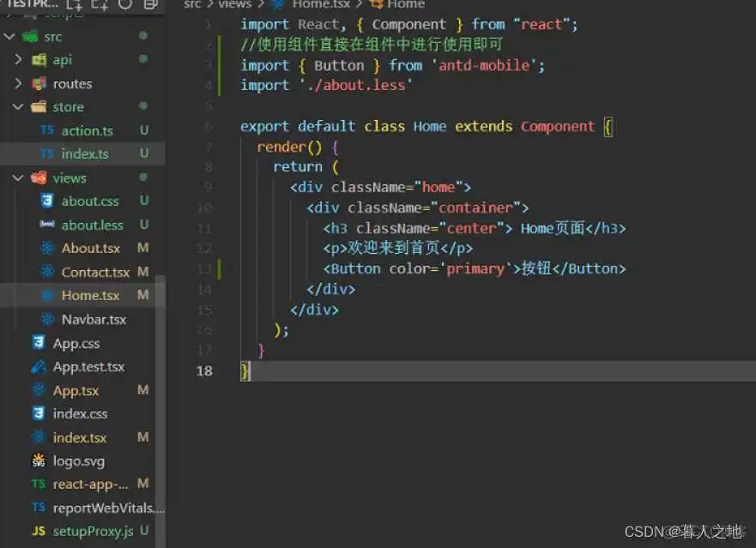This screenshot has width=756, height=548.
Task: Click views in the breadcrumb bar
Action: click(234, 5)
